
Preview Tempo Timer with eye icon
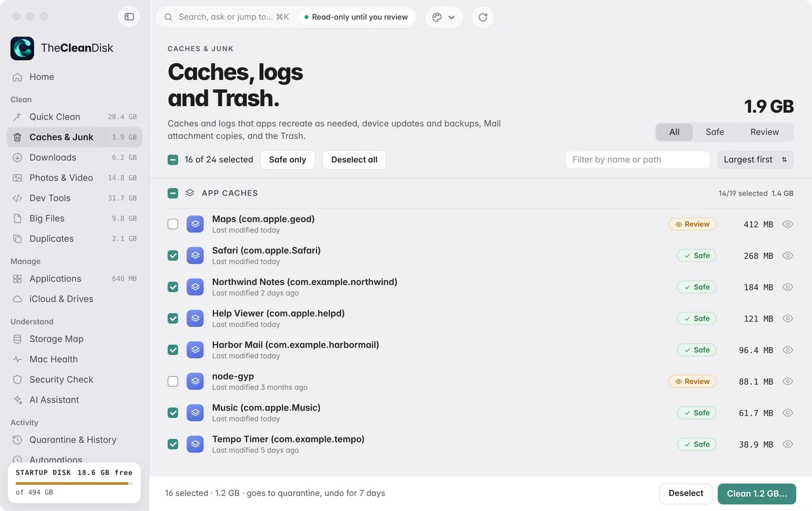pyautogui.click(x=788, y=444)
